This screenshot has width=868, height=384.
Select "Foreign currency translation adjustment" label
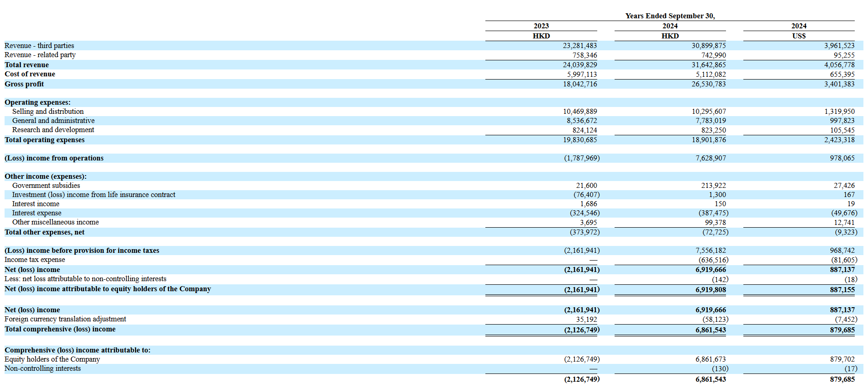pos(65,319)
